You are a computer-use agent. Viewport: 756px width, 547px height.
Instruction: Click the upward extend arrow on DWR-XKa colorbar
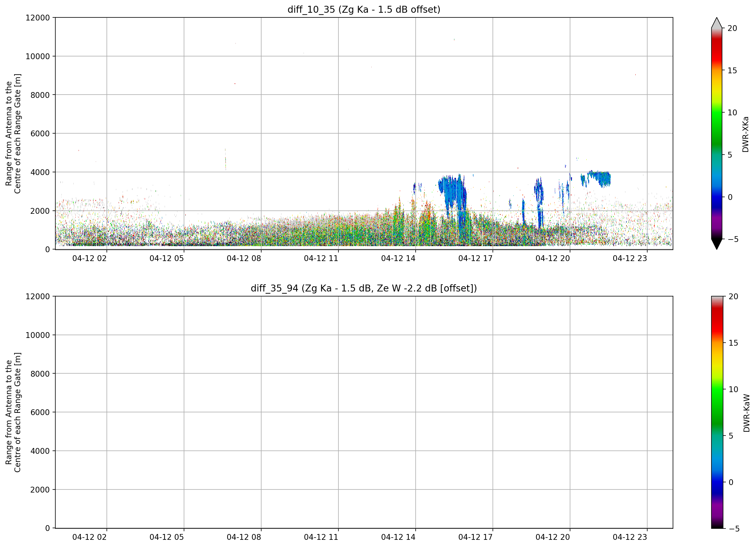(x=717, y=23)
